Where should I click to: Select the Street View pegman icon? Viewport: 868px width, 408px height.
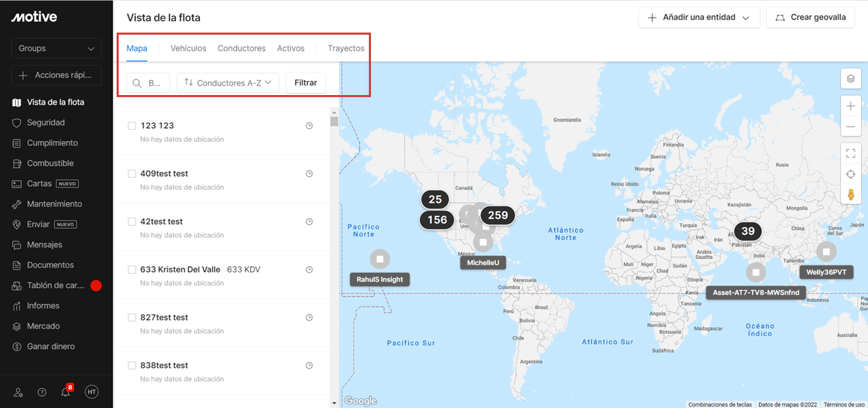click(x=850, y=195)
